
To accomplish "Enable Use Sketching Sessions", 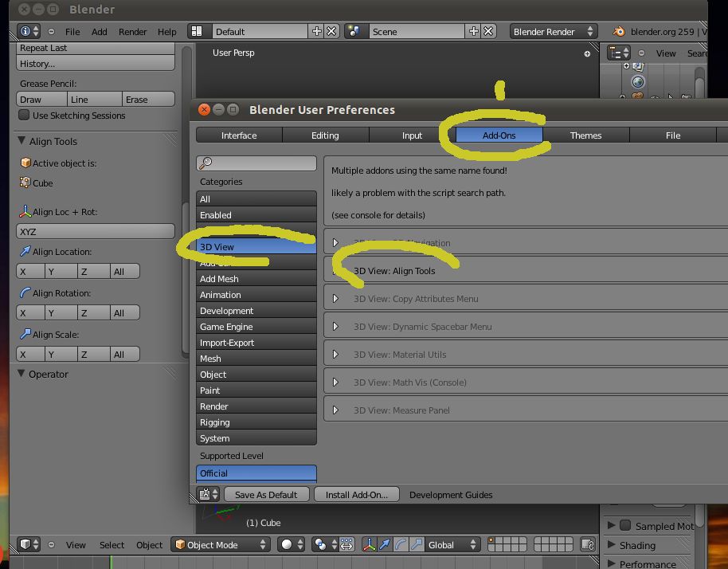I will click(24, 115).
